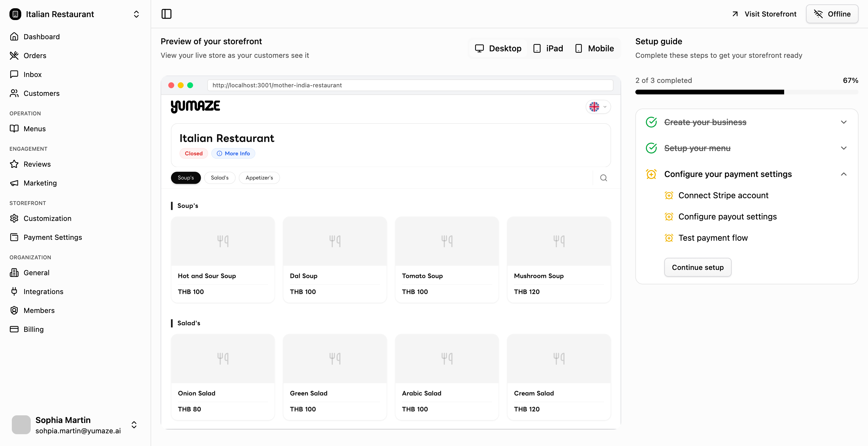Open the Orders utensils icon
The width and height of the screenshot is (868, 446).
14,55
